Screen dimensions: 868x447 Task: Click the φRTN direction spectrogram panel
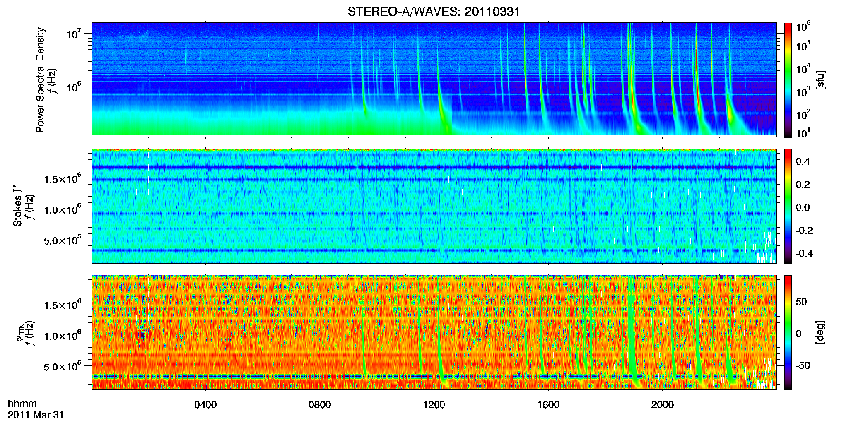click(x=434, y=332)
